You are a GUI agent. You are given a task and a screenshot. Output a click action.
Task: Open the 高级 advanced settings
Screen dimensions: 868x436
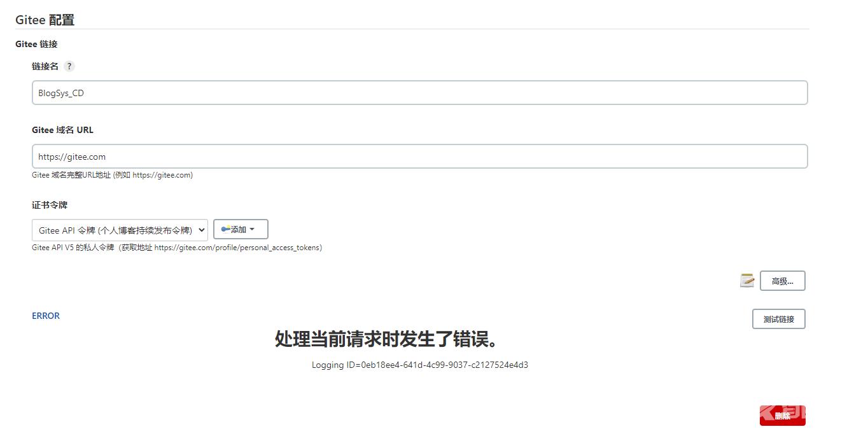782,281
